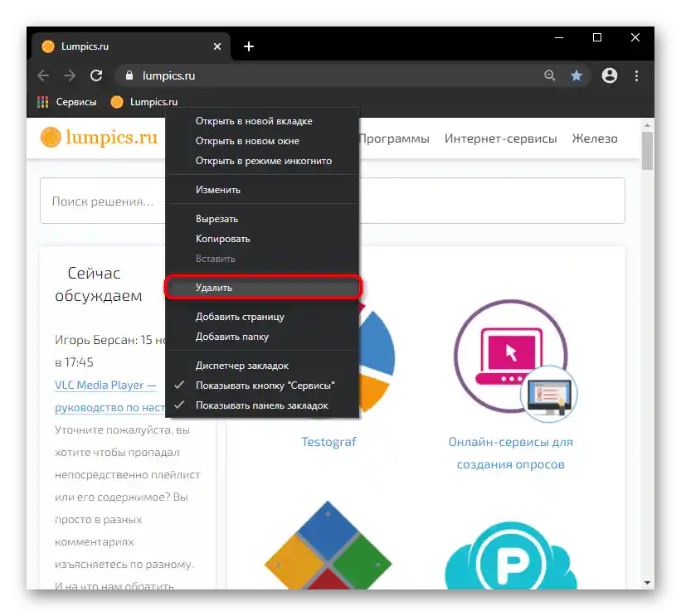Click the Lumpics.ru bookmark in bar

tap(144, 102)
